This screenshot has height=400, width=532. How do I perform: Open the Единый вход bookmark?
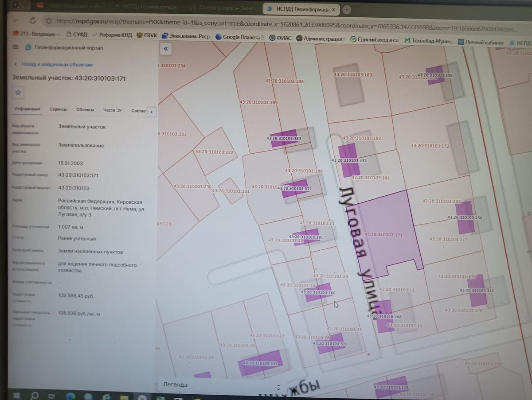click(375, 40)
